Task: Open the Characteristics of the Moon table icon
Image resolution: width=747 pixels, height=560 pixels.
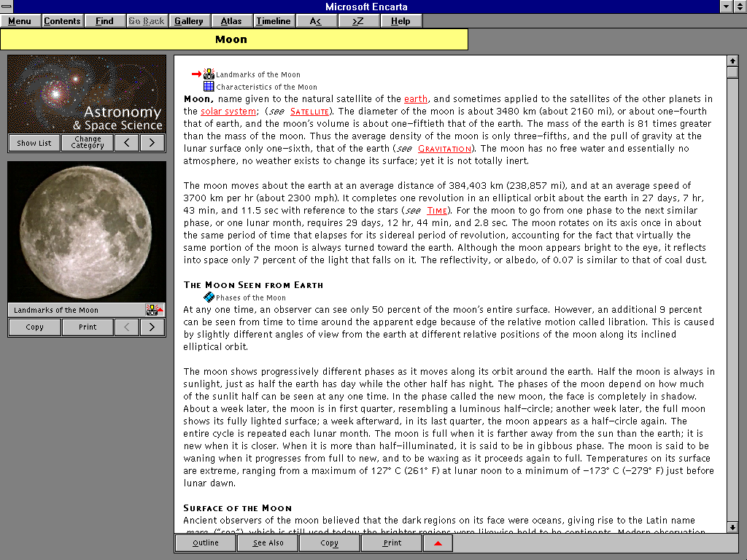Action: tap(209, 86)
